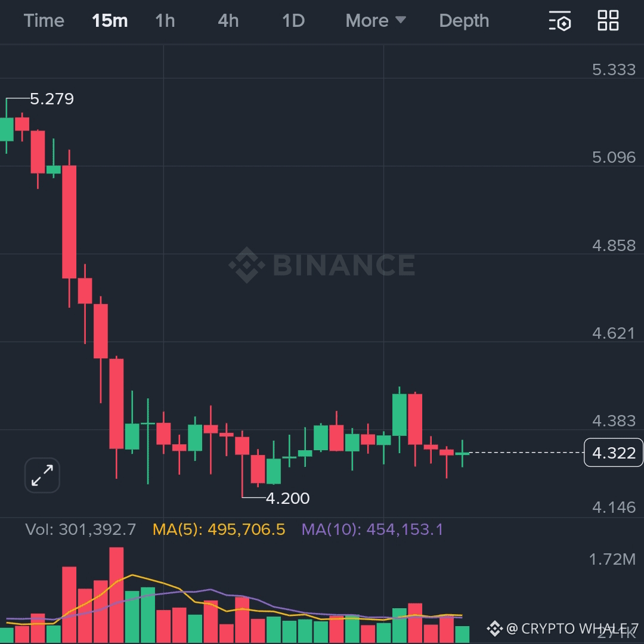The width and height of the screenshot is (644, 644).
Task: Click the MA(5) volume indicator label
Action: [219, 530]
